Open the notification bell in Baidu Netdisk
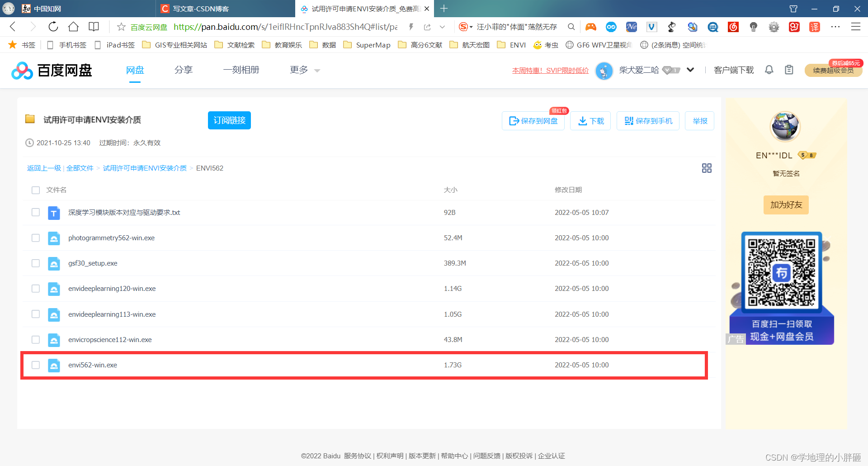 click(x=769, y=70)
